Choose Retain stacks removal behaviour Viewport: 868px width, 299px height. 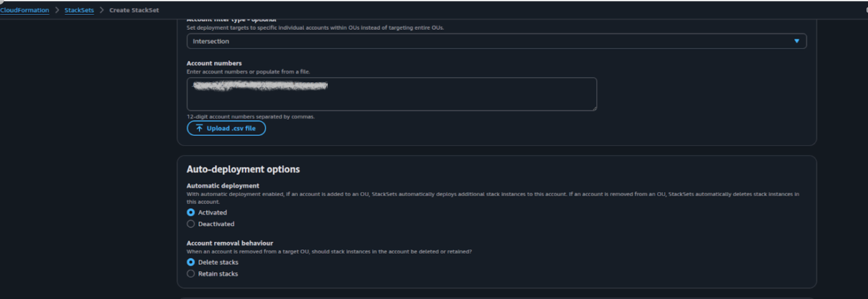click(x=191, y=274)
